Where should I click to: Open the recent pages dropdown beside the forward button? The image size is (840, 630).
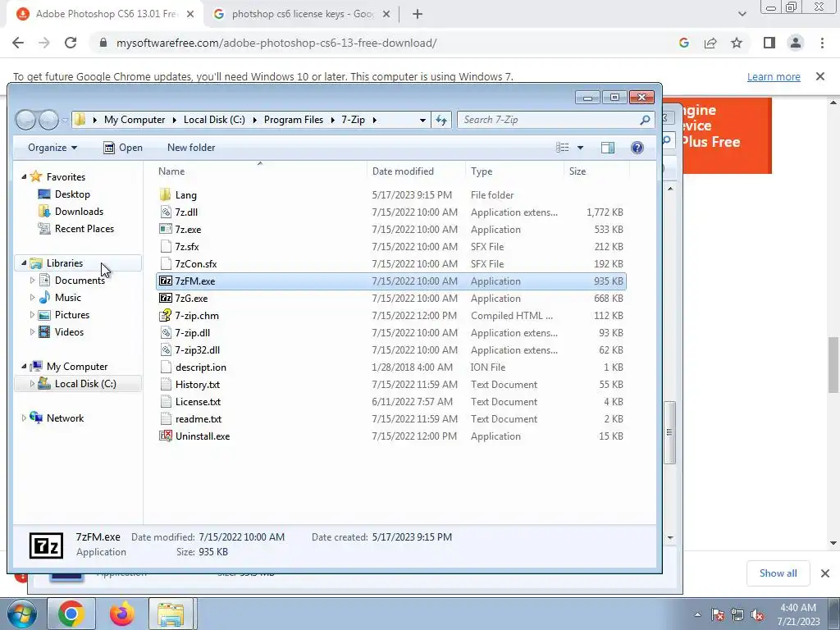coord(65,120)
